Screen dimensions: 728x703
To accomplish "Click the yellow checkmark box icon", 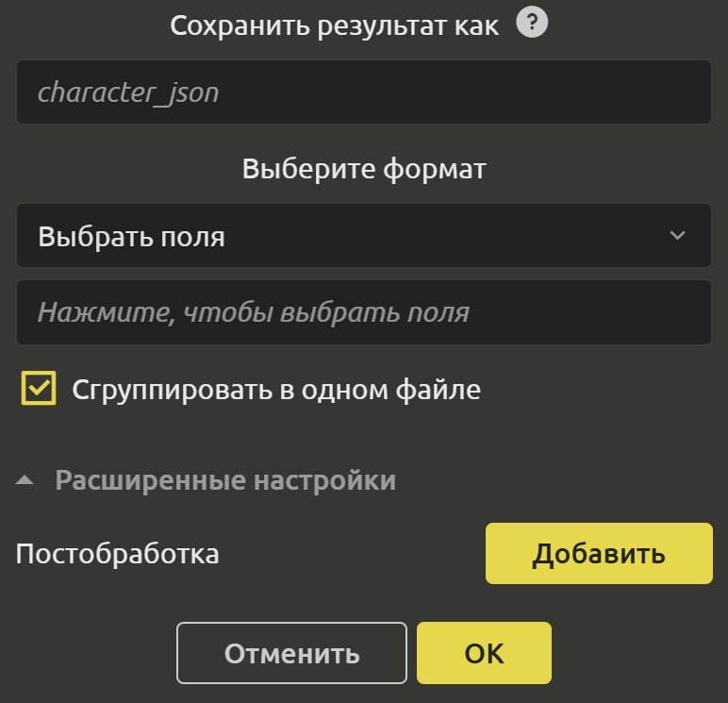I will point(40,389).
